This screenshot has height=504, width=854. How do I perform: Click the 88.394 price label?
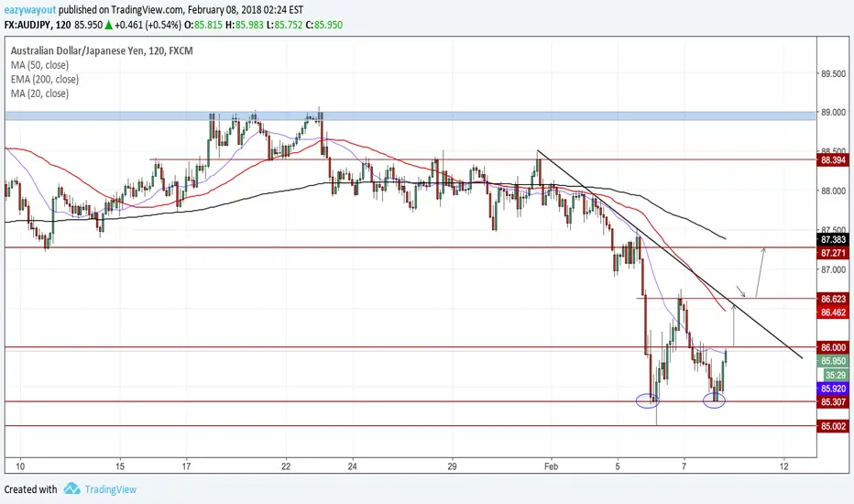click(x=833, y=160)
